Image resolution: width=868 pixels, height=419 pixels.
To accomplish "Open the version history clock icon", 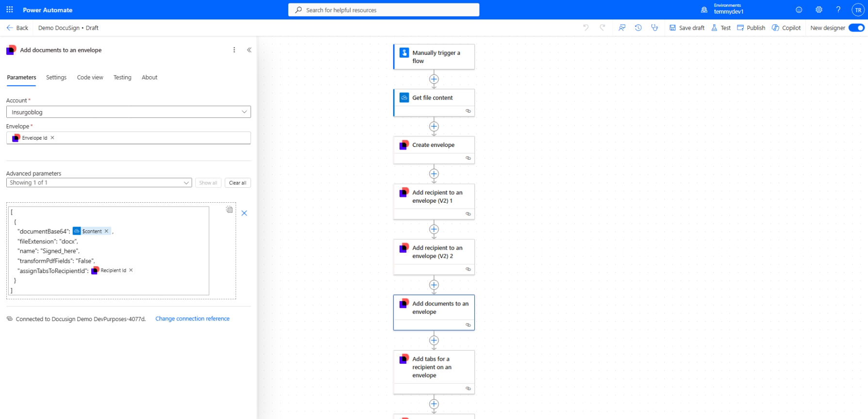I will 638,28.
